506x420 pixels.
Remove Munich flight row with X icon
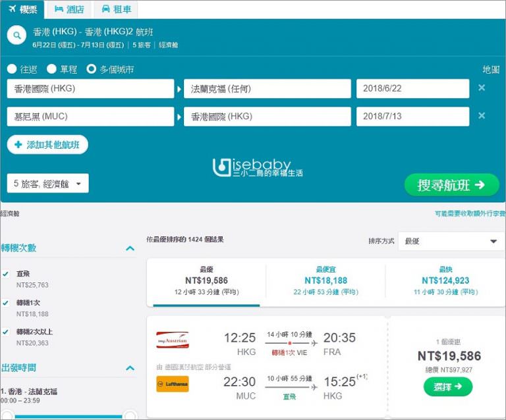pos(482,116)
